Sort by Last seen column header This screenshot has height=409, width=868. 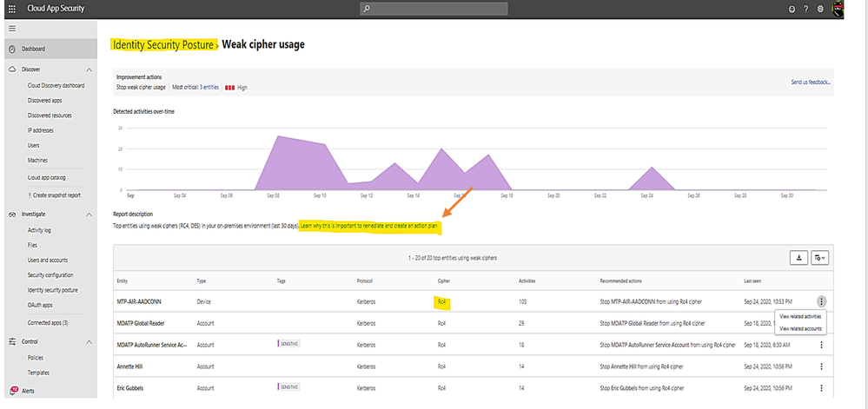[x=752, y=281]
